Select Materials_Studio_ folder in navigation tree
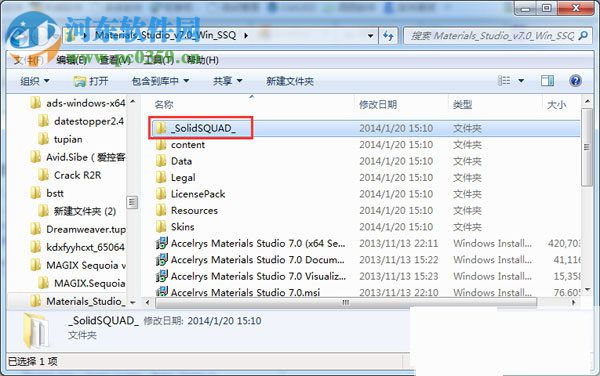 [x=86, y=301]
